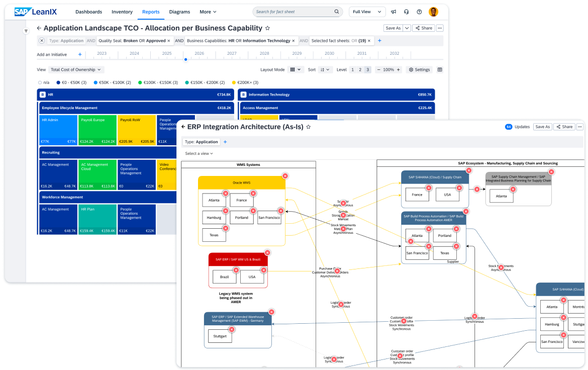588x370 pixels.
Task: Expand the More menu in navigation
Action: coord(208,12)
